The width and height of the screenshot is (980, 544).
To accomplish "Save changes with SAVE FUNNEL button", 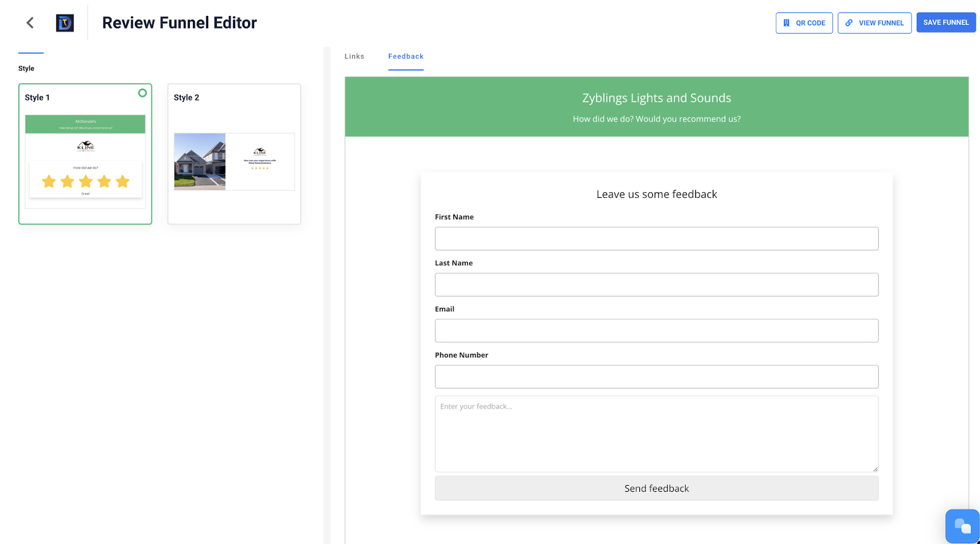I will tap(946, 23).
